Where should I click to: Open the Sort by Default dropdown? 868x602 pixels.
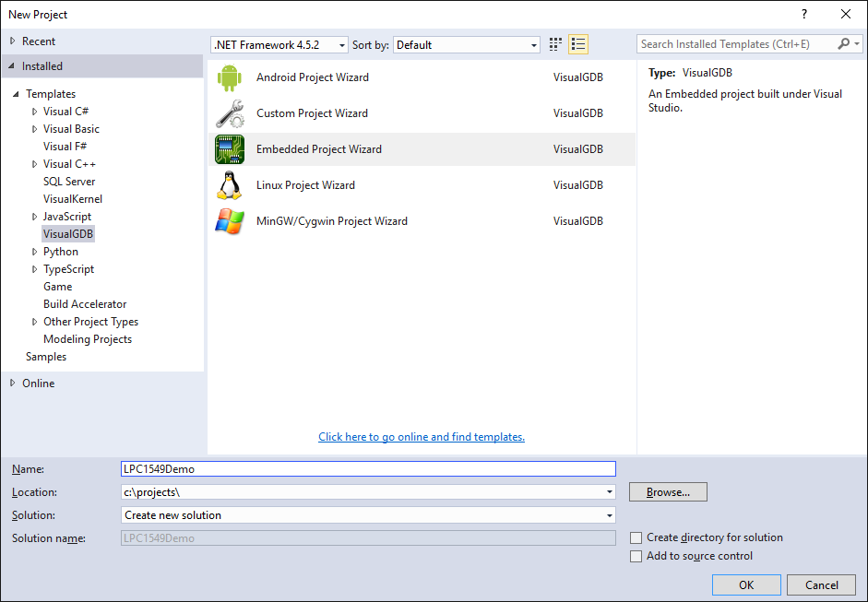coord(467,45)
